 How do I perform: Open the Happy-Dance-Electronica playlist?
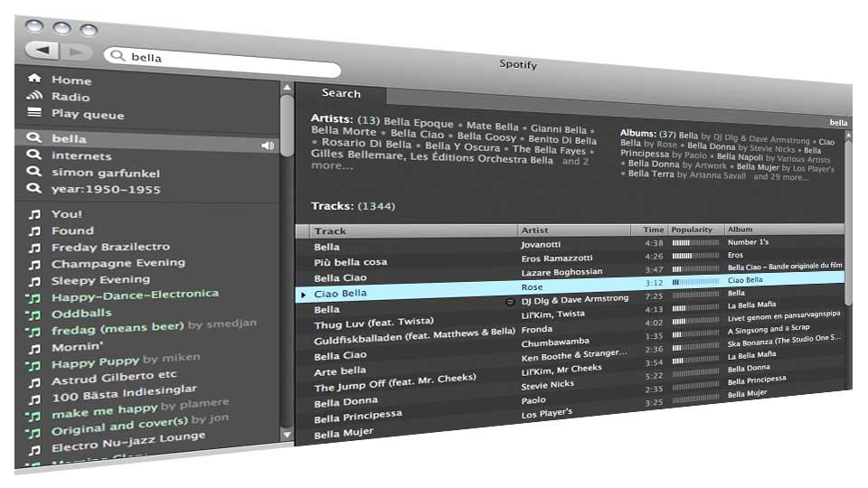[x=135, y=296]
